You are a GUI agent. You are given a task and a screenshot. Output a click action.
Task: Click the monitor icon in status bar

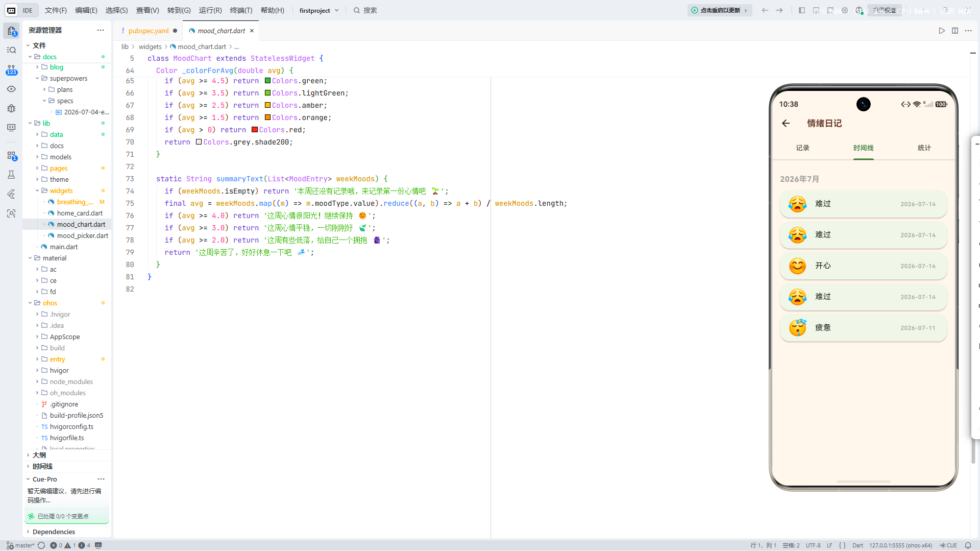(x=99, y=545)
